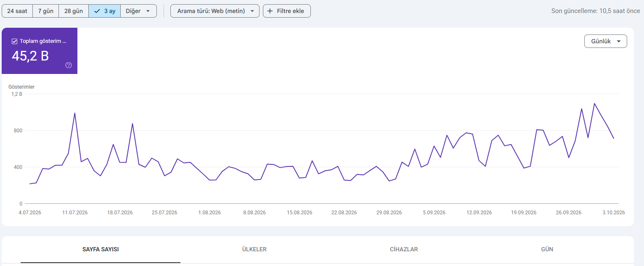The width and height of the screenshot is (644, 266).
Task: Switch to the GÜN tab
Action: [x=547, y=249]
